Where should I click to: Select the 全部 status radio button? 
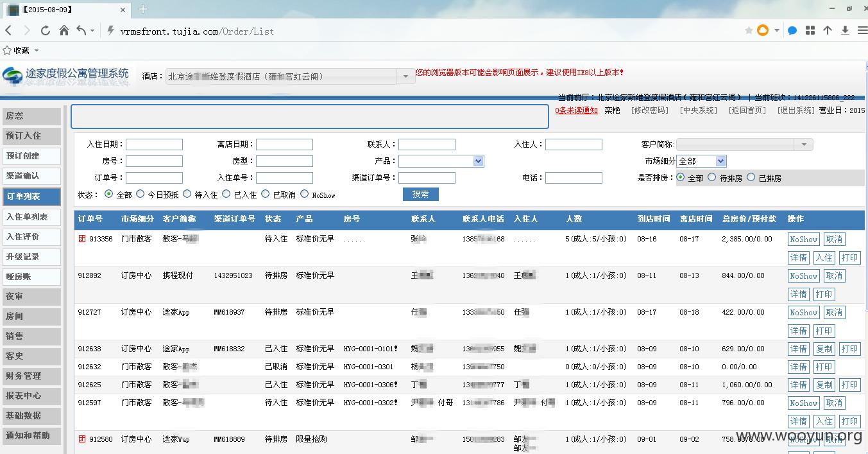[108, 194]
